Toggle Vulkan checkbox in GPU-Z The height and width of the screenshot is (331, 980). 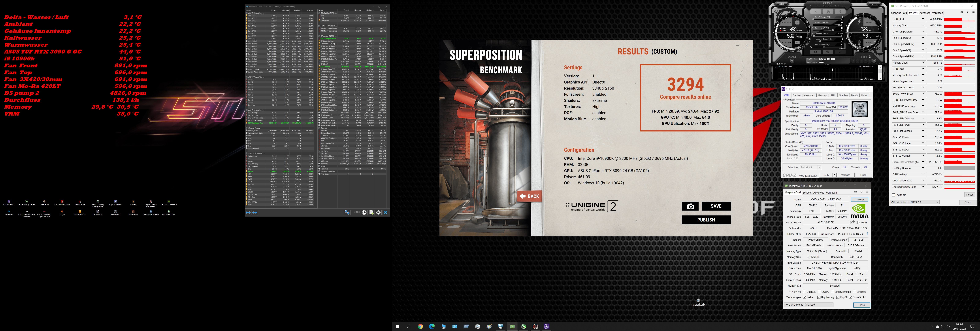(805, 297)
